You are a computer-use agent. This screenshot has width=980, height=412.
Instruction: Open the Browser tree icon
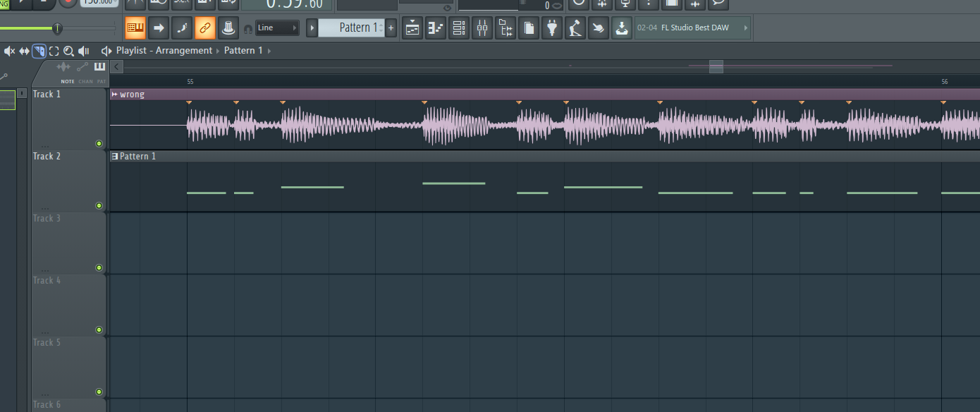(x=506, y=28)
